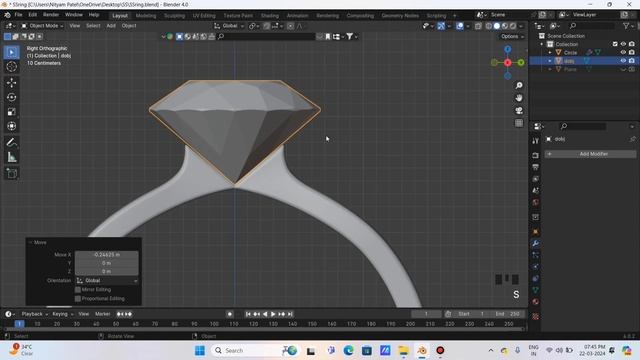This screenshot has width=640, height=360.
Task: Enable the Proportional Editing checkbox
Action: point(78,298)
